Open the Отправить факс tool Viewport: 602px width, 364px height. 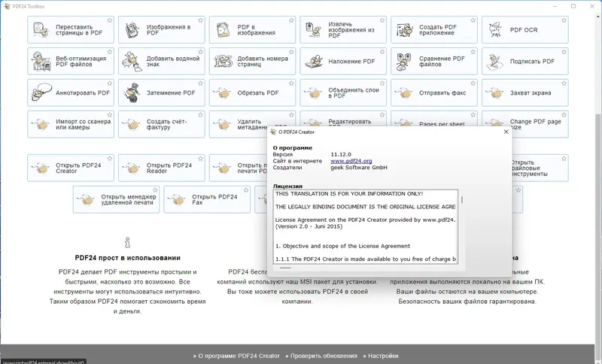[434, 93]
